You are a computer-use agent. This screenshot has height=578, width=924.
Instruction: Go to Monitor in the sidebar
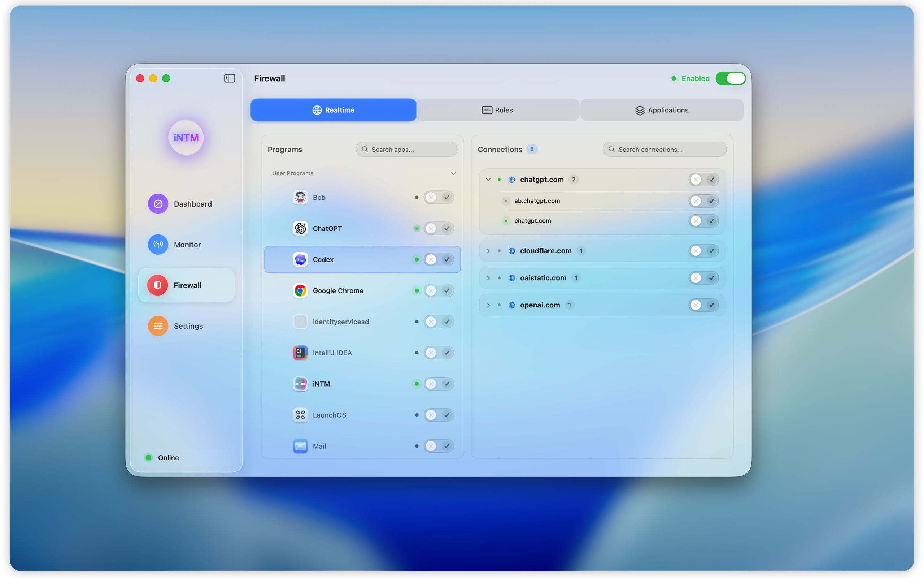[x=186, y=244]
